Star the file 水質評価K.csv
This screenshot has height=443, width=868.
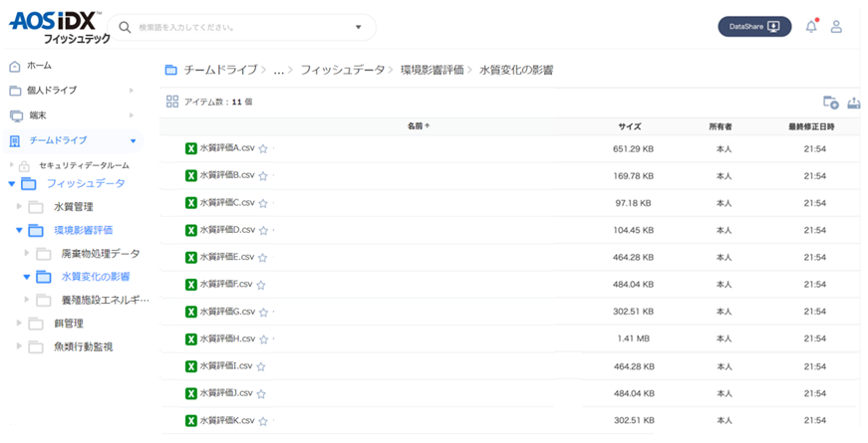coord(263,421)
